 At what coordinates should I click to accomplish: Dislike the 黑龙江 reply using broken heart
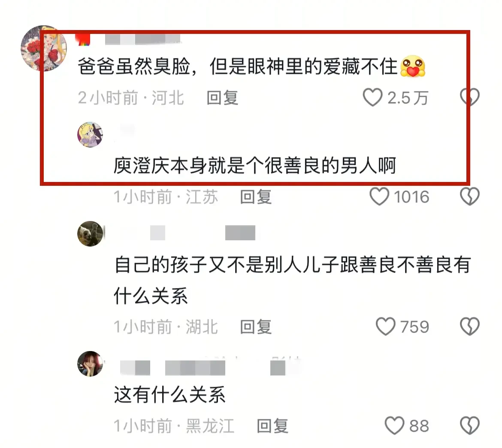[470, 426]
